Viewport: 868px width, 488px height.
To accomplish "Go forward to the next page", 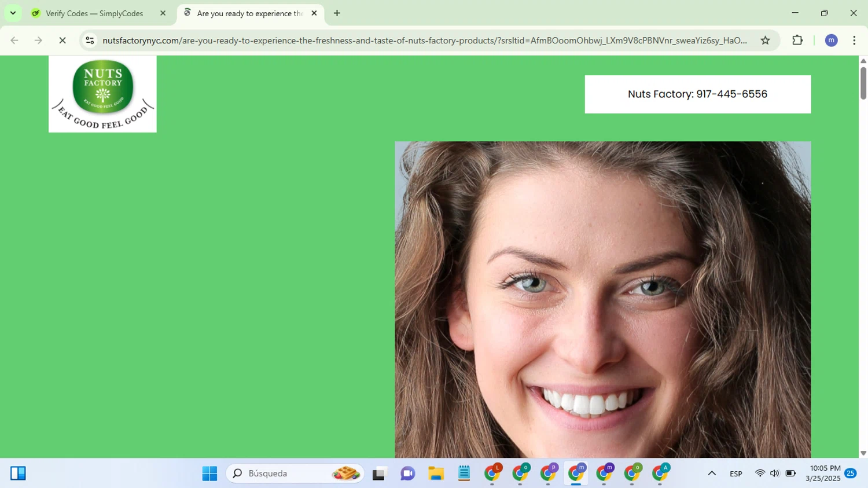I will point(38,41).
